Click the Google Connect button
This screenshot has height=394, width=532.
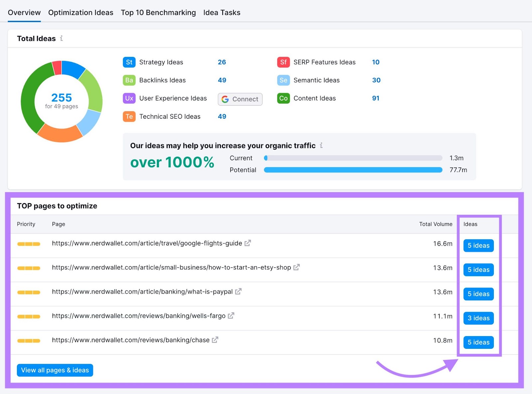point(240,99)
